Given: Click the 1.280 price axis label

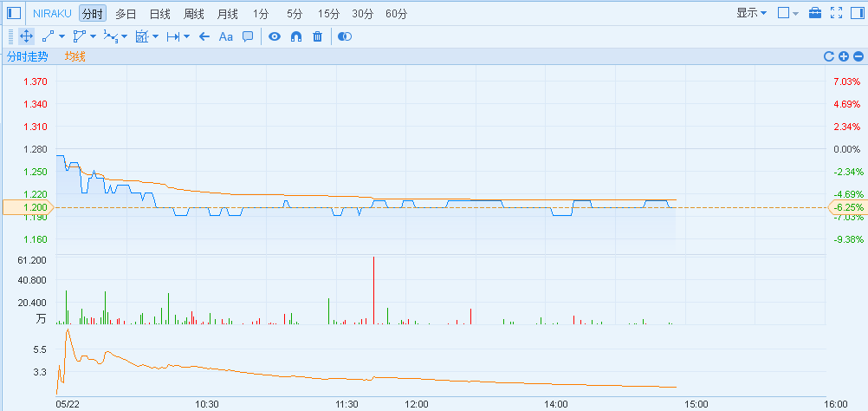Looking at the screenshot, I should (36, 149).
